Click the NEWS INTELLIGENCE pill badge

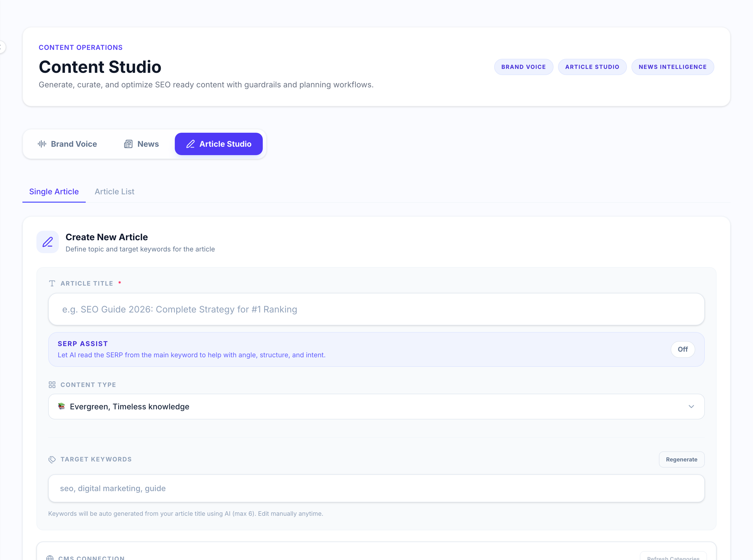pyautogui.click(x=672, y=67)
